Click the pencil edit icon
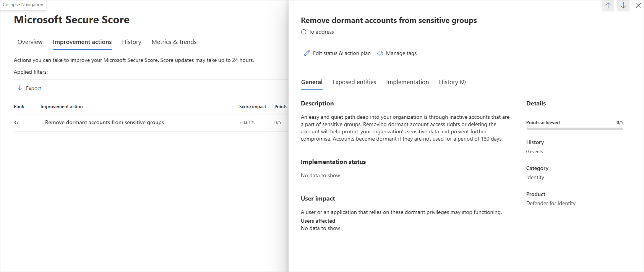 pyautogui.click(x=307, y=53)
